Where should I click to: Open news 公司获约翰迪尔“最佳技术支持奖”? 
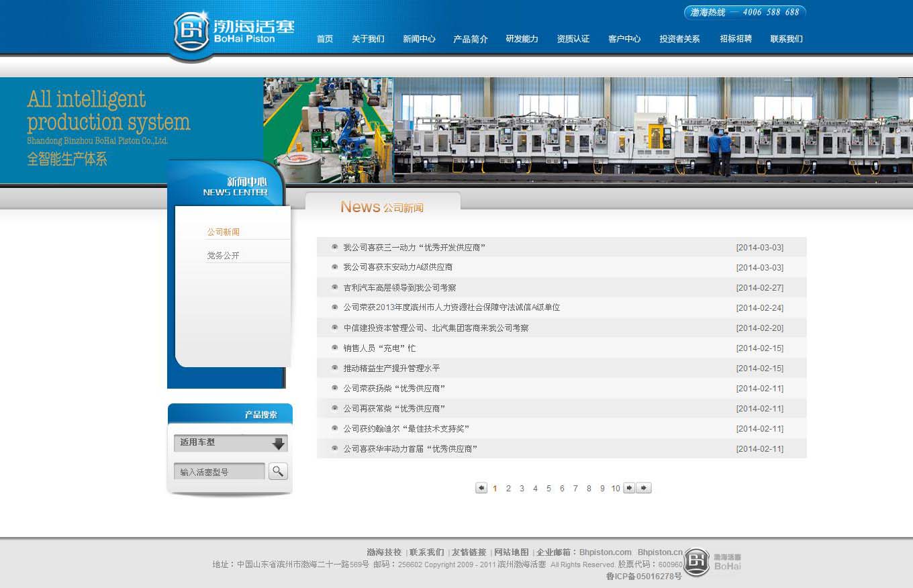(405, 429)
